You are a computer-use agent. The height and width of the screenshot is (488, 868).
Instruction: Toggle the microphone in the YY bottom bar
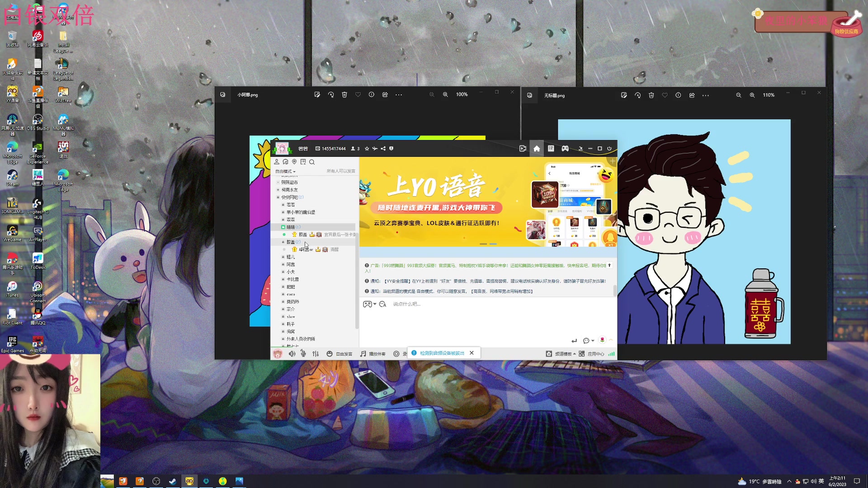coord(303,354)
